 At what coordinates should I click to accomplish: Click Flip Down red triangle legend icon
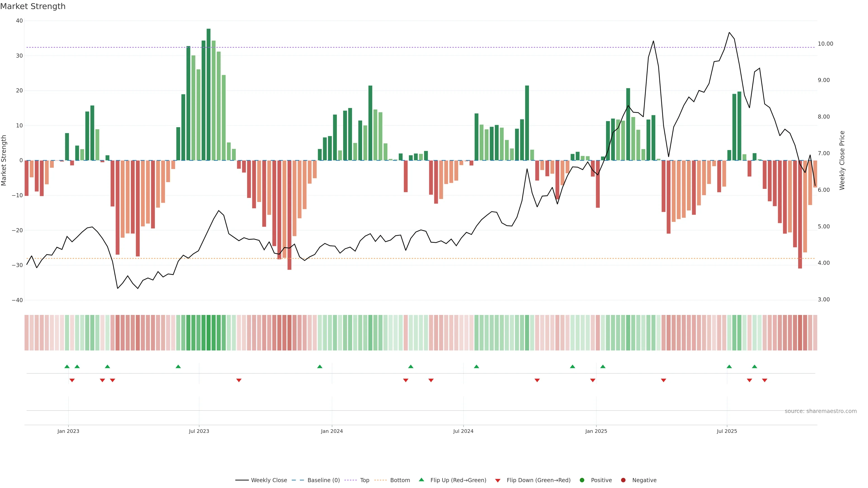tap(498, 480)
